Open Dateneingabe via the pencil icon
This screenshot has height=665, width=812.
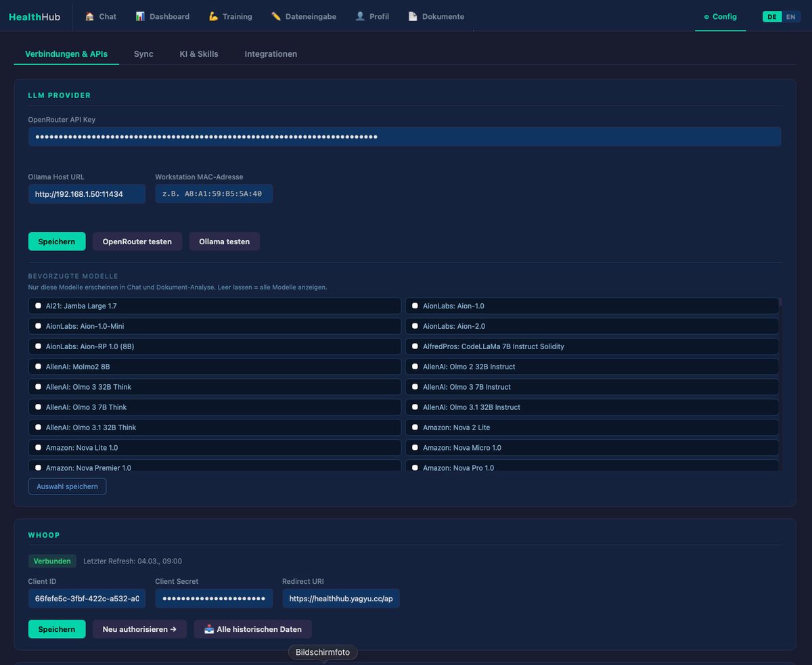tap(276, 16)
